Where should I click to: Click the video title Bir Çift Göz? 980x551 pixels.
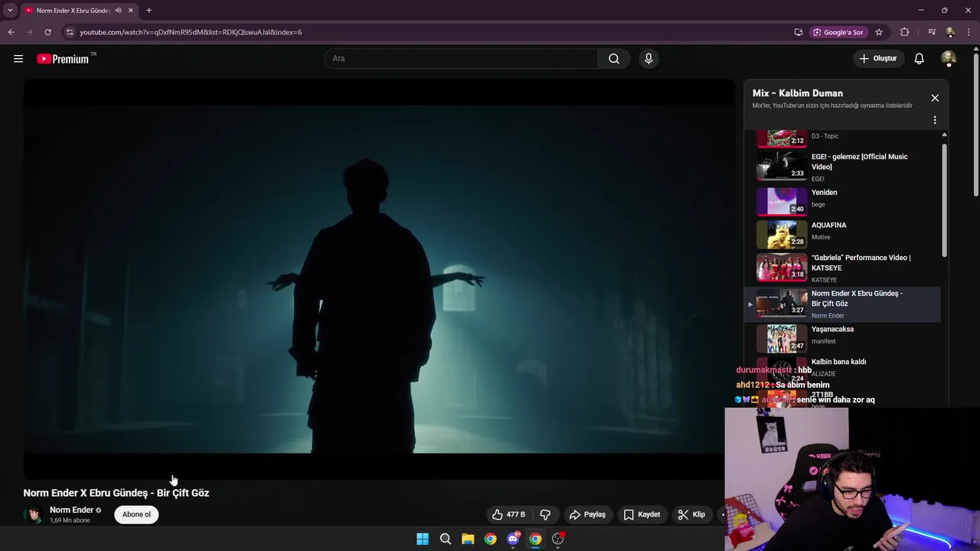pos(116,493)
